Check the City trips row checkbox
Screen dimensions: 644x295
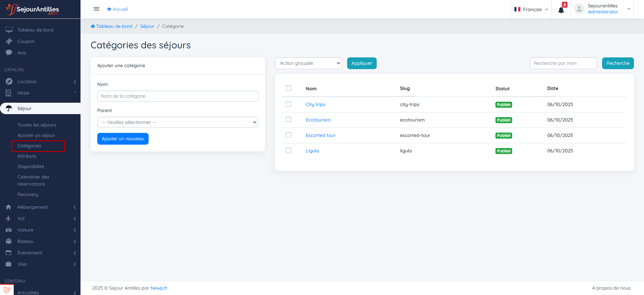click(288, 104)
